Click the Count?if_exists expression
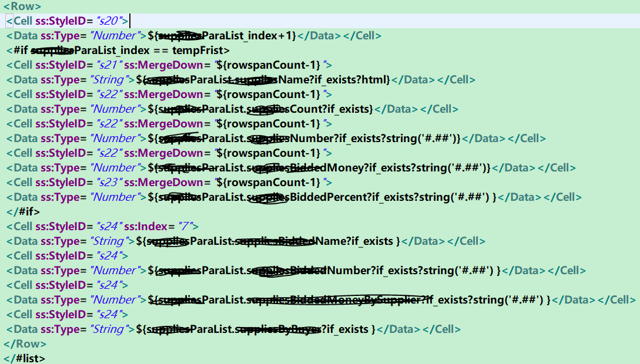The width and height of the screenshot is (640, 364). 330,109
